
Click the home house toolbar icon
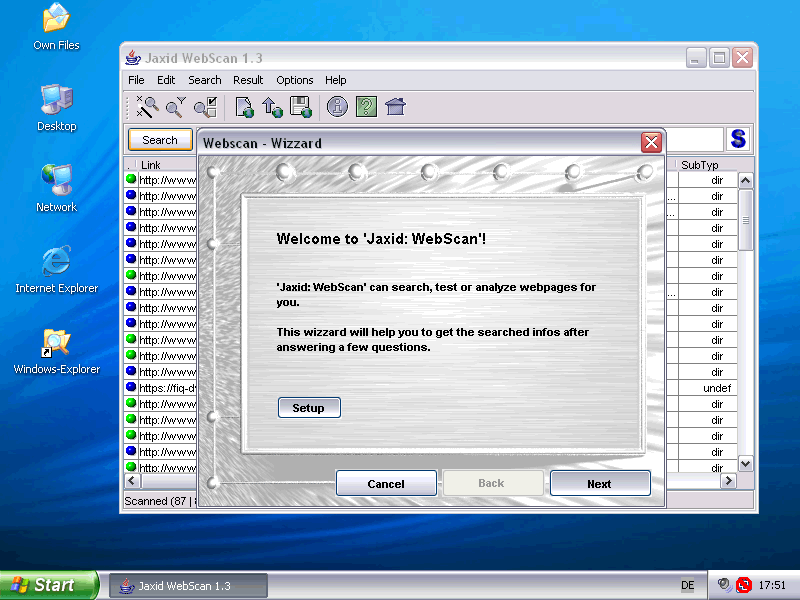point(395,107)
